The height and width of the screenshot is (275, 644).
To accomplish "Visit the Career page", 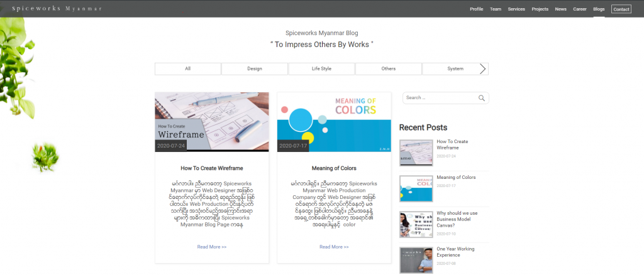I will tap(579, 9).
